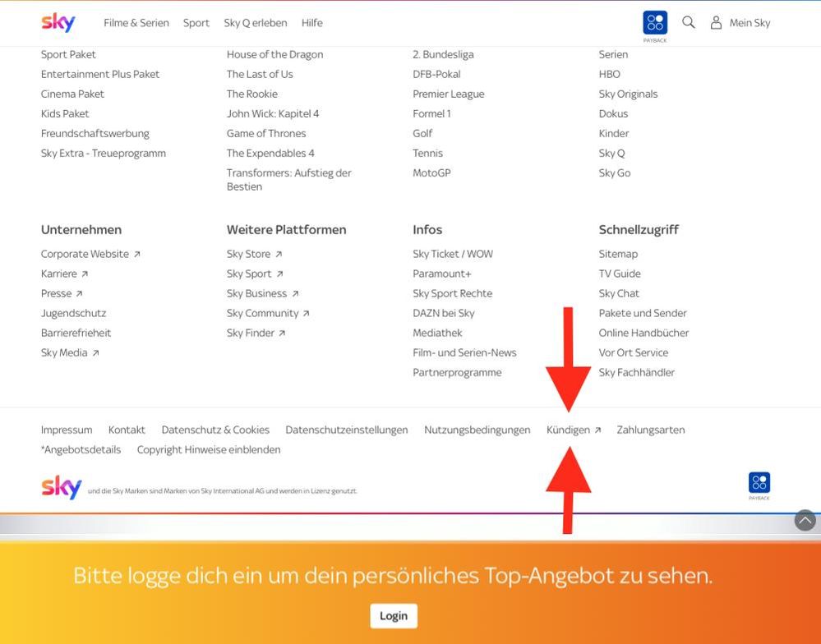Open the search magnifier icon
The height and width of the screenshot is (644, 821).
tap(689, 22)
